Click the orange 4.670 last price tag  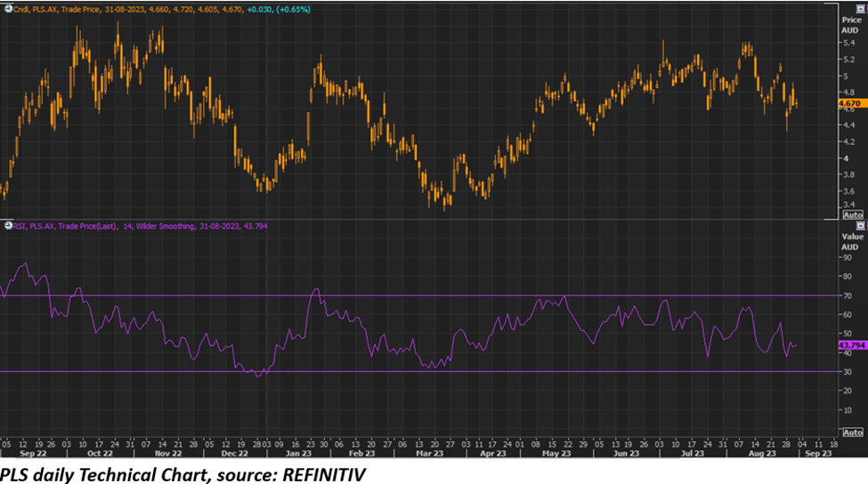click(850, 104)
